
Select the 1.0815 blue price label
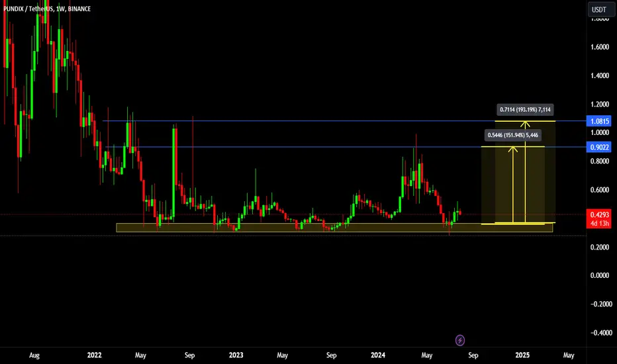(599, 121)
